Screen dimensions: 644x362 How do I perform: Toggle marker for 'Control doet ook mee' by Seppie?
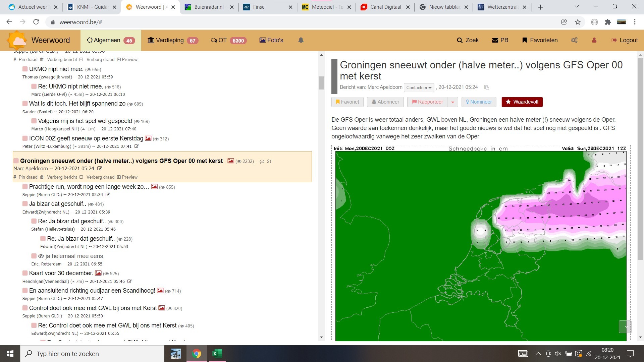[25, 308]
